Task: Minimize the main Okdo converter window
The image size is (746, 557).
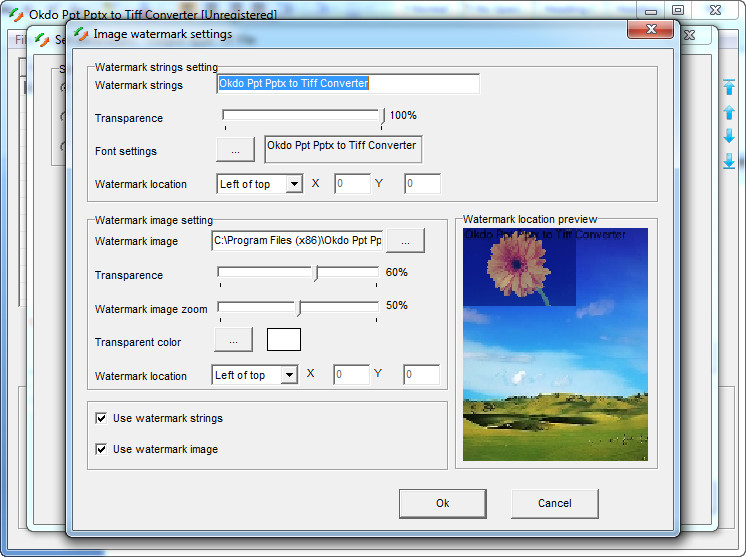Action: pyautogui.click(x=651, y=11)
